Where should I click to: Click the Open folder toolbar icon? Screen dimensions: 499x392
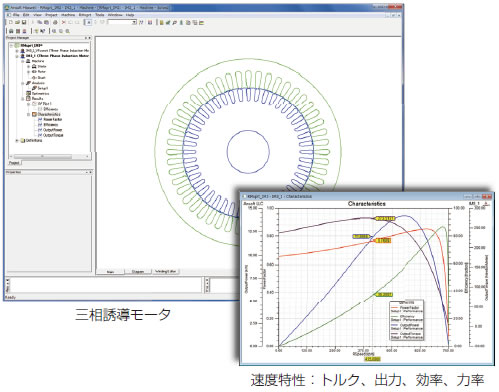17,22
